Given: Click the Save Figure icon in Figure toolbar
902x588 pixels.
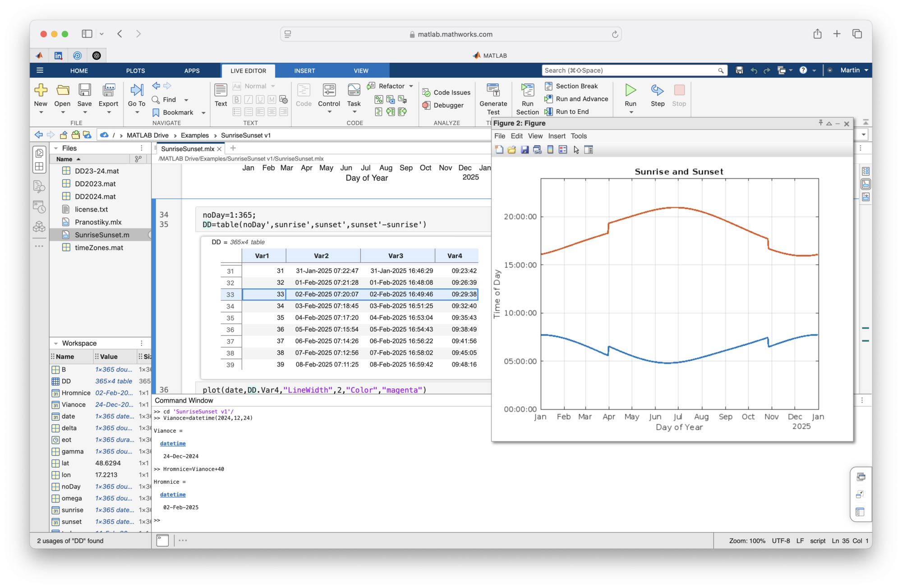Looking at the screenshot, I should tap(525, 150).
